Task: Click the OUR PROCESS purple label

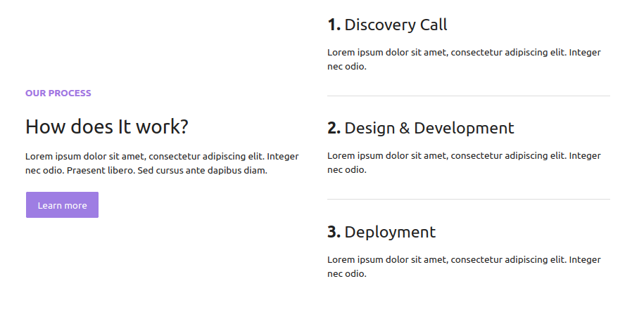Action: click(58, 93)
